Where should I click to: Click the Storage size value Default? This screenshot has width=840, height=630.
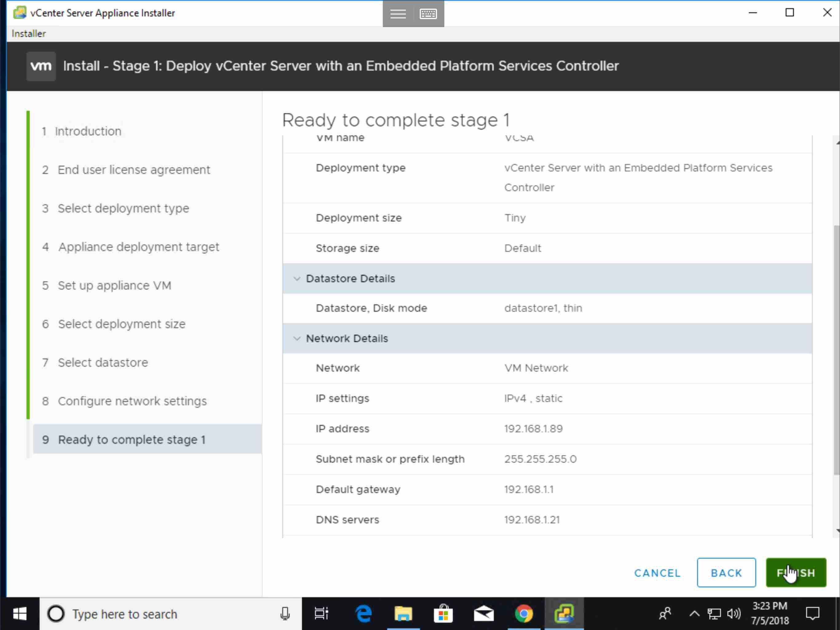pos(522,249)
